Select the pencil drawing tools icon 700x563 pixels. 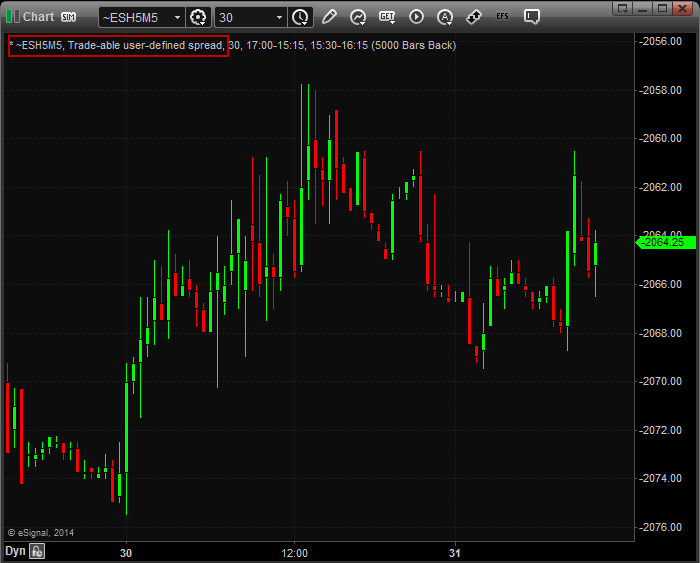point(329,17)
